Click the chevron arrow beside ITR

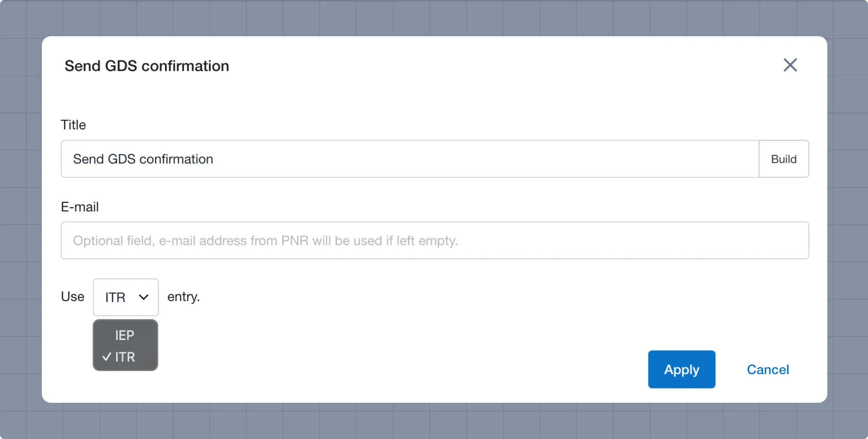click(x=144, y=297)
